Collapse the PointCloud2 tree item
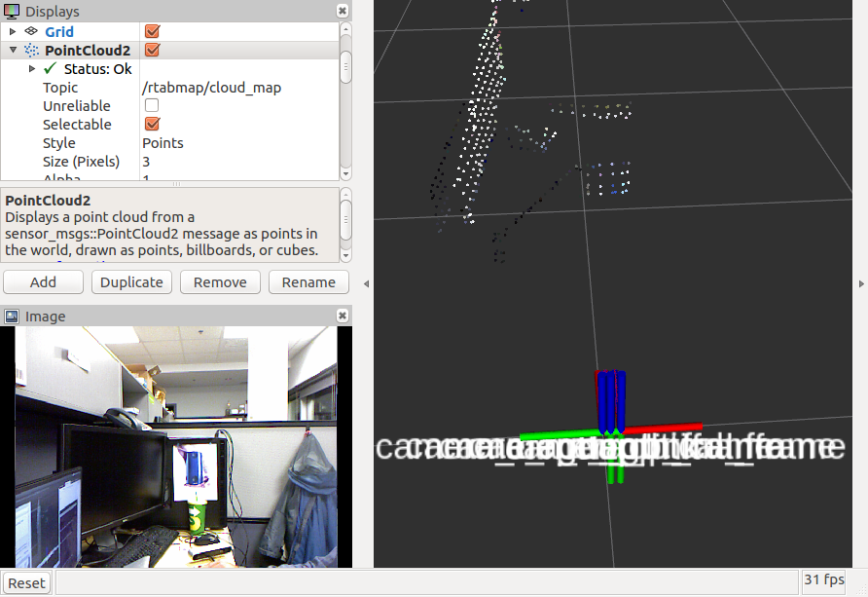Image resolution: width=868 pixels, height=597 pixels. [13, 50]
